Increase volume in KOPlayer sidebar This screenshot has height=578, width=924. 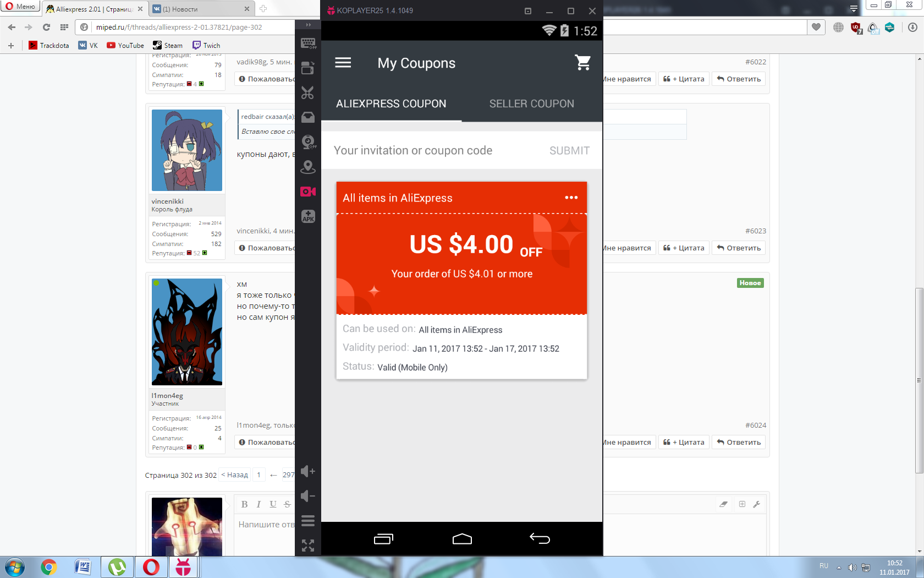[308, 471]
